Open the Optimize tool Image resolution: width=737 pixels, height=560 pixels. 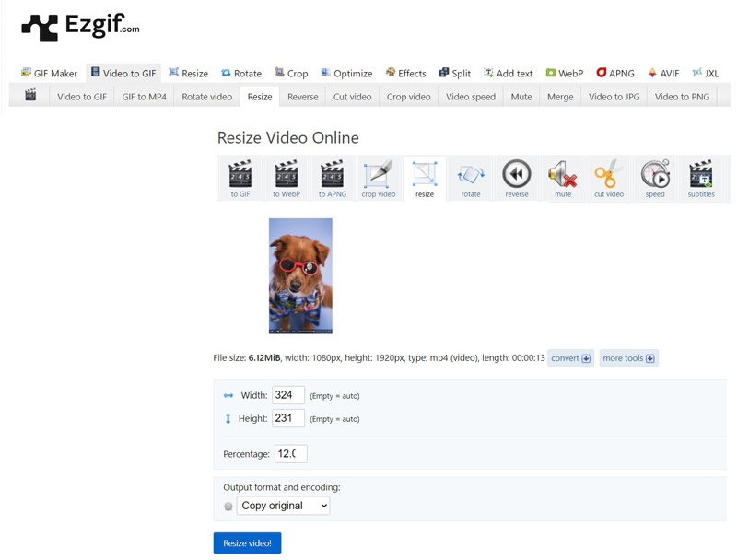[346, 74]
